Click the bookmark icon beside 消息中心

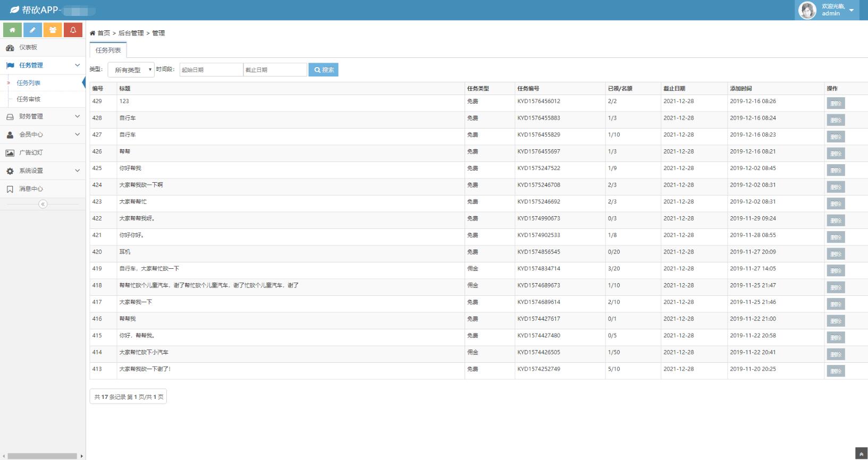[x=10, y=189]
